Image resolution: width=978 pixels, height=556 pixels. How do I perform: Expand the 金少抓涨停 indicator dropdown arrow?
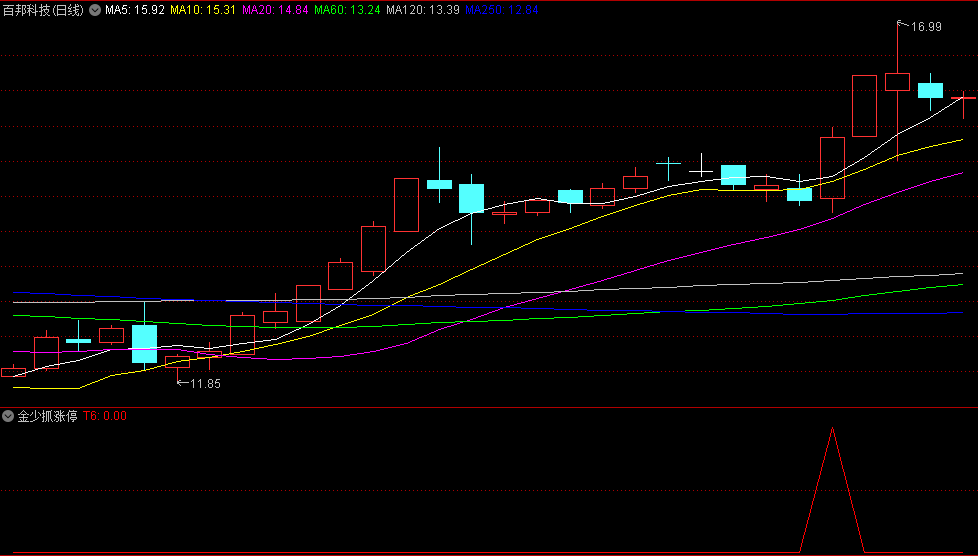pos(8,416)
